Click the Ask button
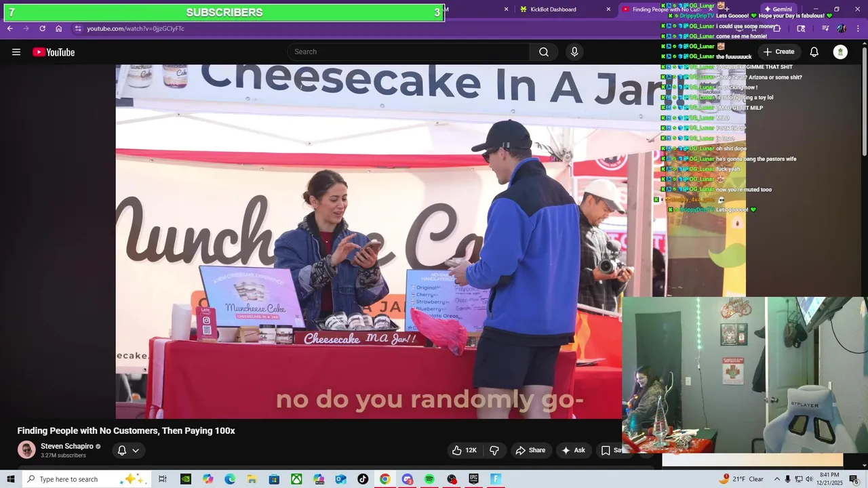 [574, 450]
